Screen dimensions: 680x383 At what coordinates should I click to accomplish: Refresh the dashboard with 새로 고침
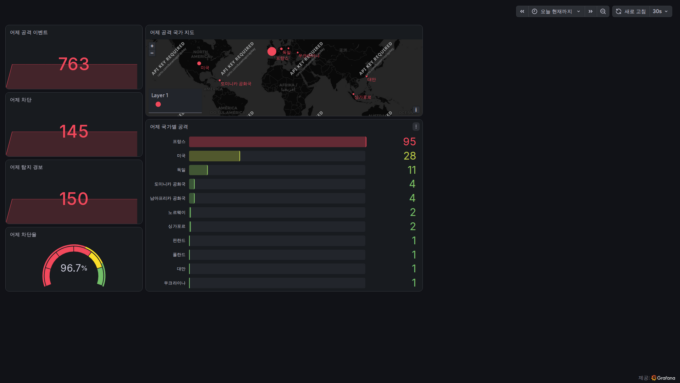pyautogui.click(x=631, y=11)
